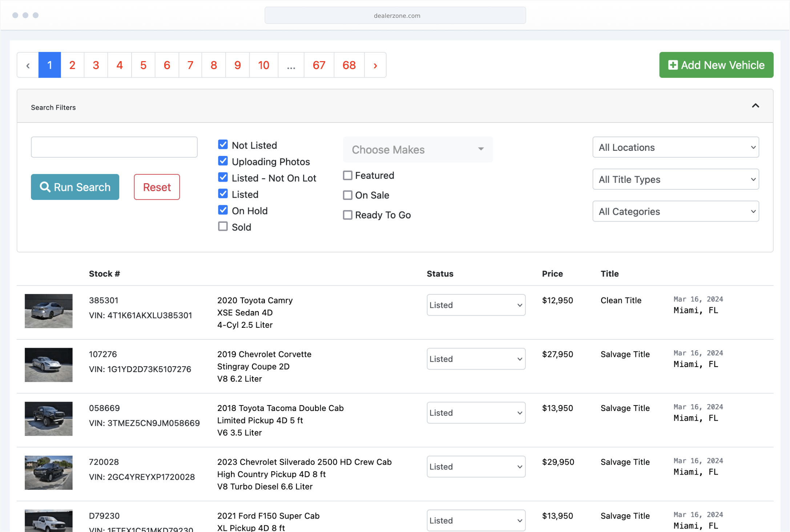Check the Featured filter checkbox

point(347,176)
